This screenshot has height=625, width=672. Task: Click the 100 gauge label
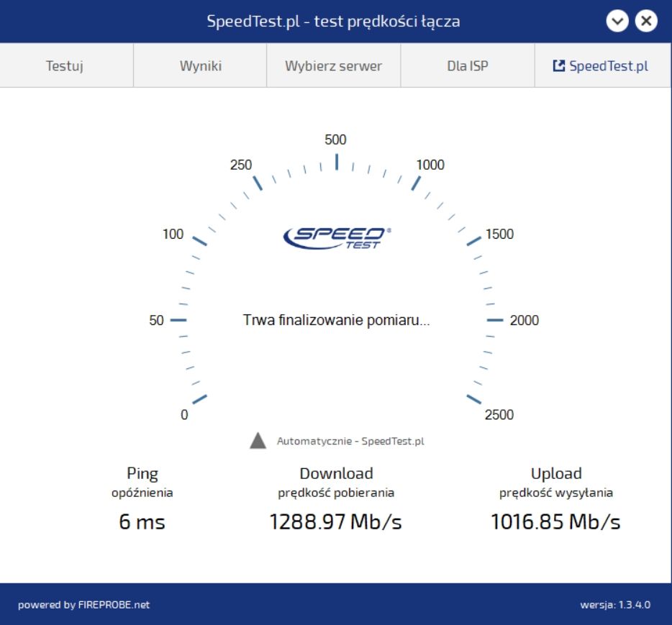coord(173,234)
